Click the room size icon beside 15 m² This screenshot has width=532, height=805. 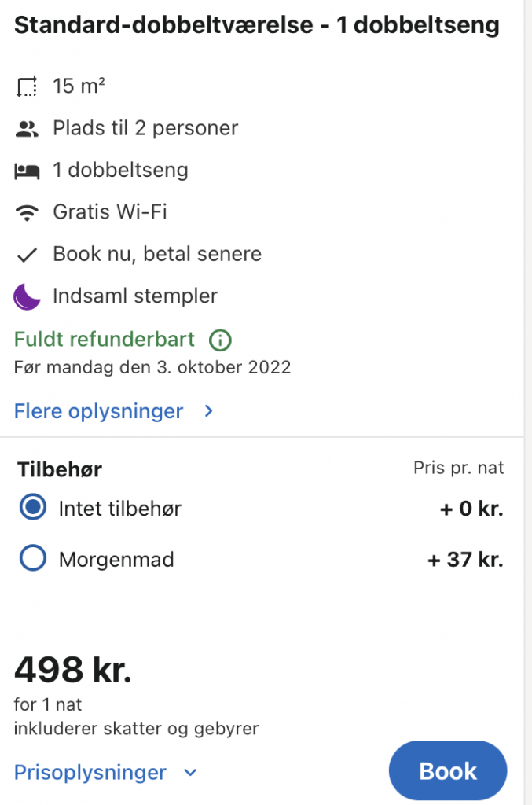[x=27, y=86]
